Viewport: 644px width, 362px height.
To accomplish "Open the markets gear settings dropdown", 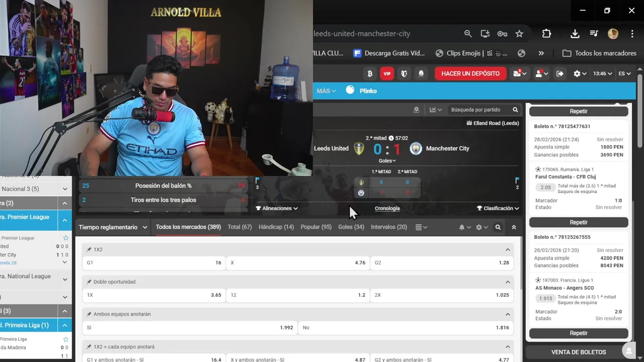I will tap(482, 227).
